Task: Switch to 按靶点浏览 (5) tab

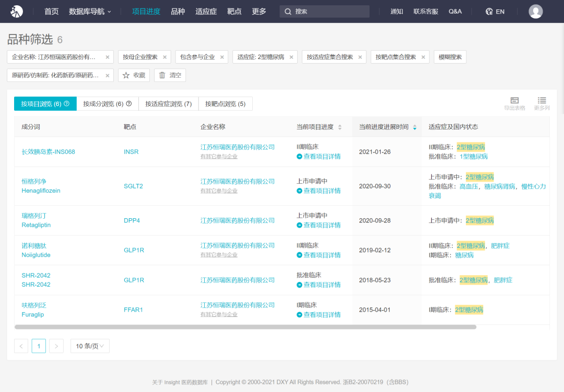Action: pos(226,103)
